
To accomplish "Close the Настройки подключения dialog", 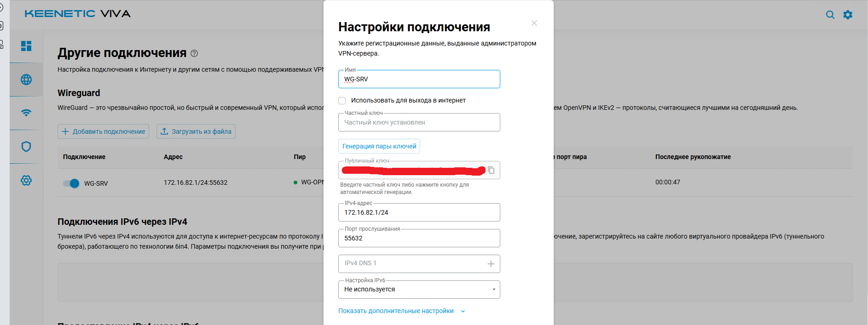I will 534,23.
